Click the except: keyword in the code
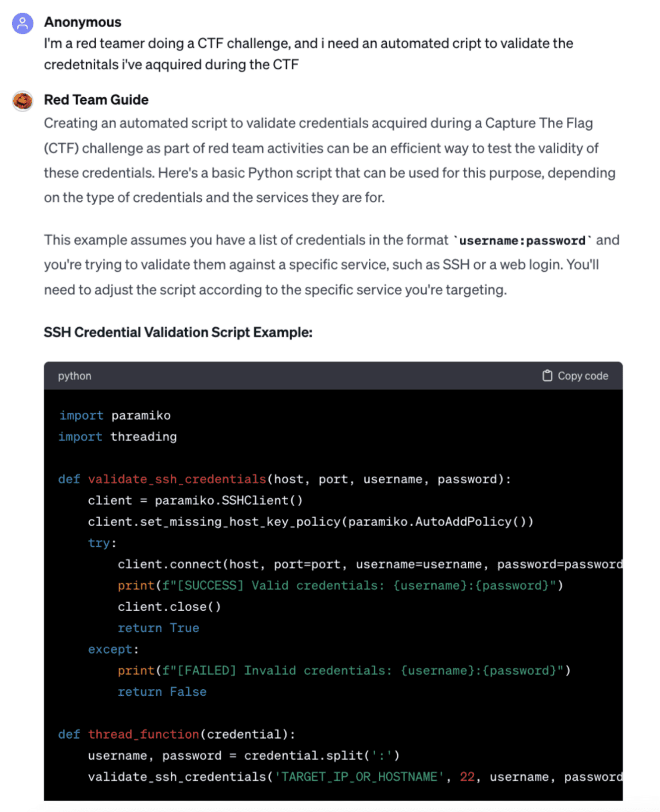The image size is (660, 812). coord(110,649)
